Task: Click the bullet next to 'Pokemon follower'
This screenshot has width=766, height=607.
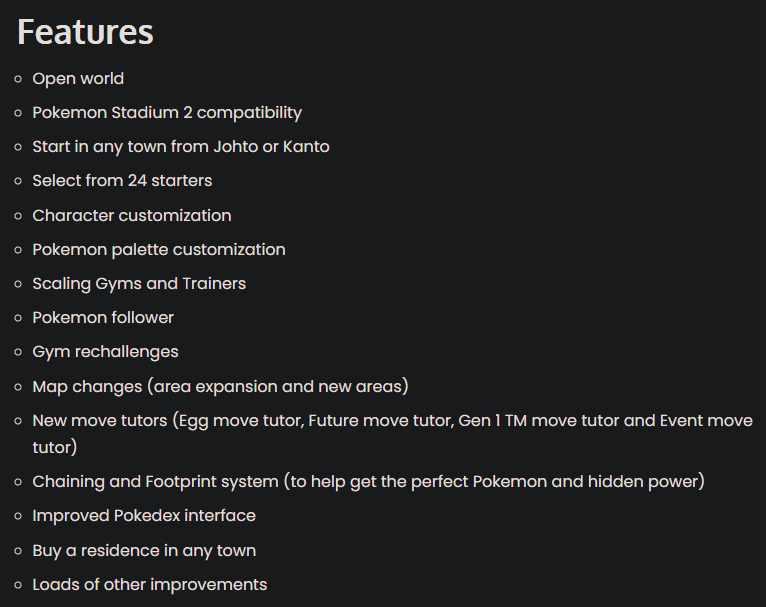Action: (18, 318)
